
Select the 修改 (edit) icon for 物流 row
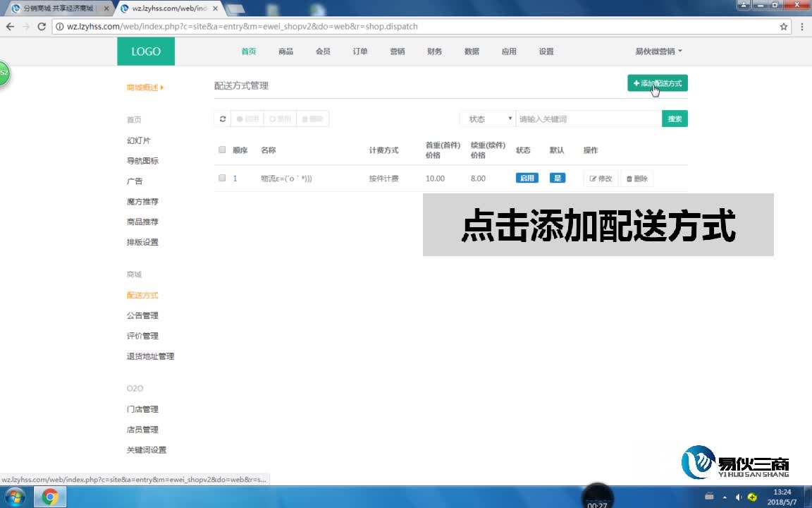(600, 179)
